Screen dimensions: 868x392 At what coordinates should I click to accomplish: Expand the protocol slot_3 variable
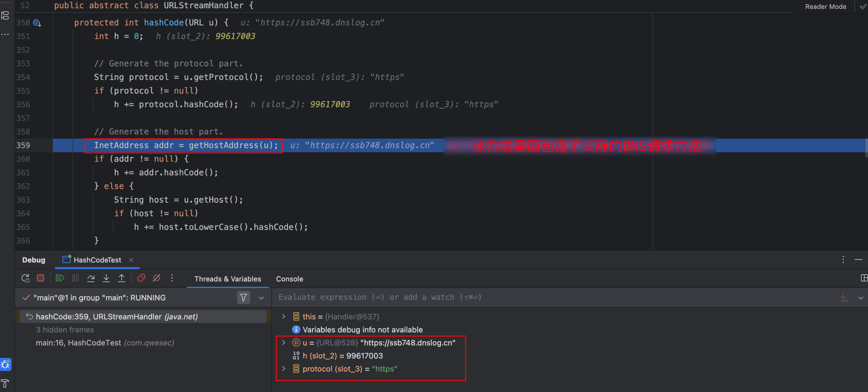(284, 369)
